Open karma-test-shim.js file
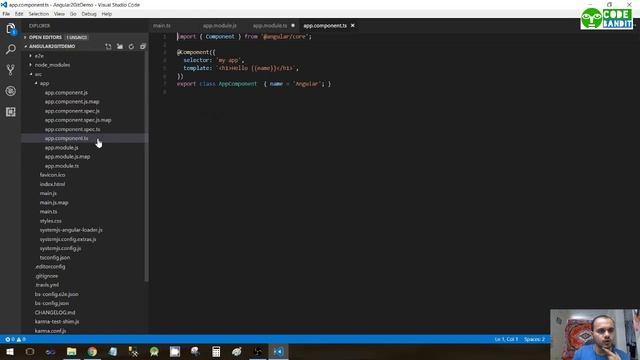The width and height of the screenshot is (640, 360). tap(57, 322)
